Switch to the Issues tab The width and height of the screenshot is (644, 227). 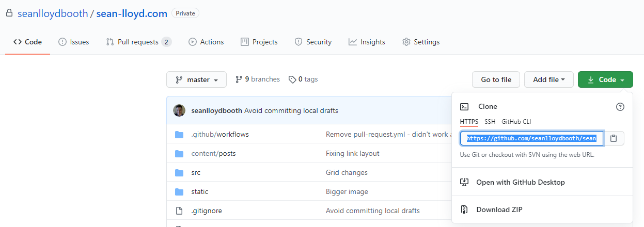tap(73, 42)
